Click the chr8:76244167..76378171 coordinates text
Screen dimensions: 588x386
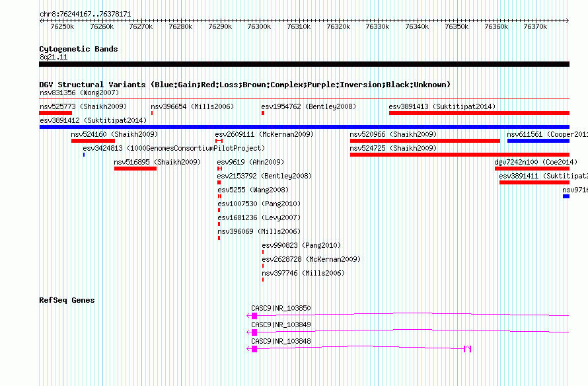(85, 15)
